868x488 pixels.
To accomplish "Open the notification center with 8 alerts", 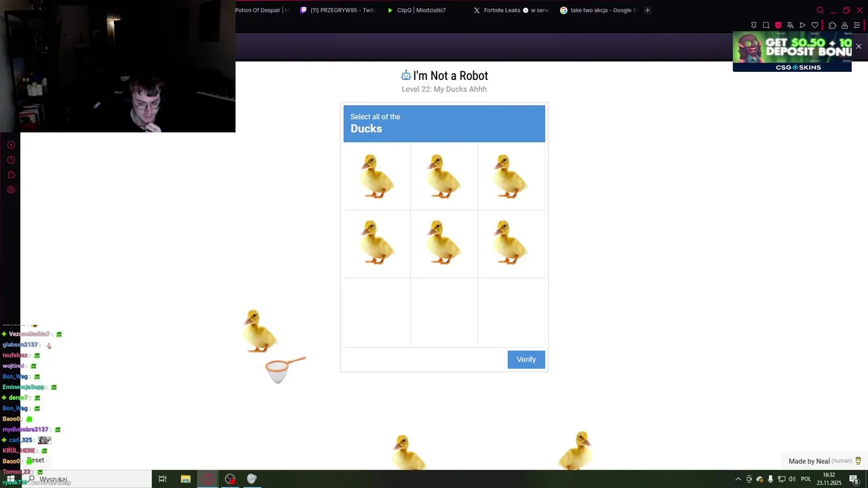I will click(x=854, y=479).
